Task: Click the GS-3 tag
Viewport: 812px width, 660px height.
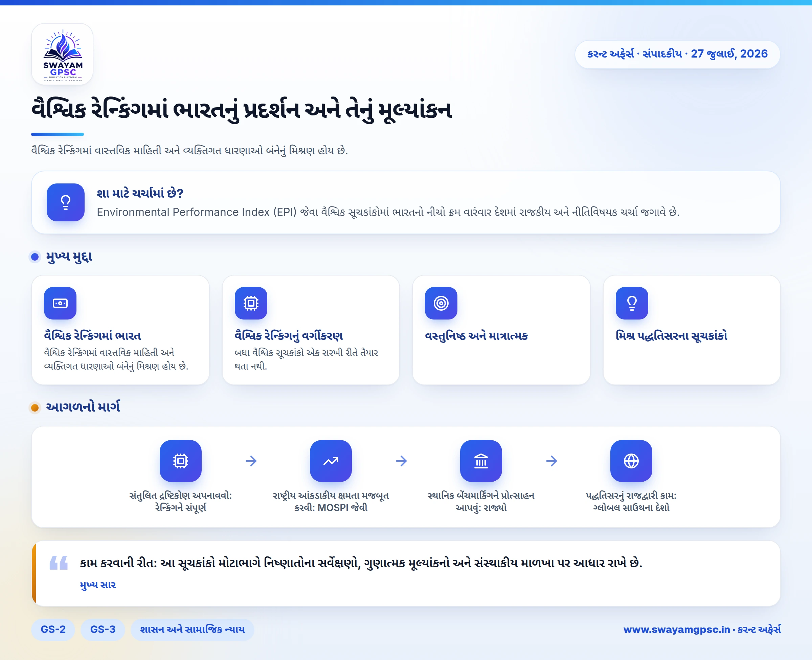Action: (x=103, y=630)
